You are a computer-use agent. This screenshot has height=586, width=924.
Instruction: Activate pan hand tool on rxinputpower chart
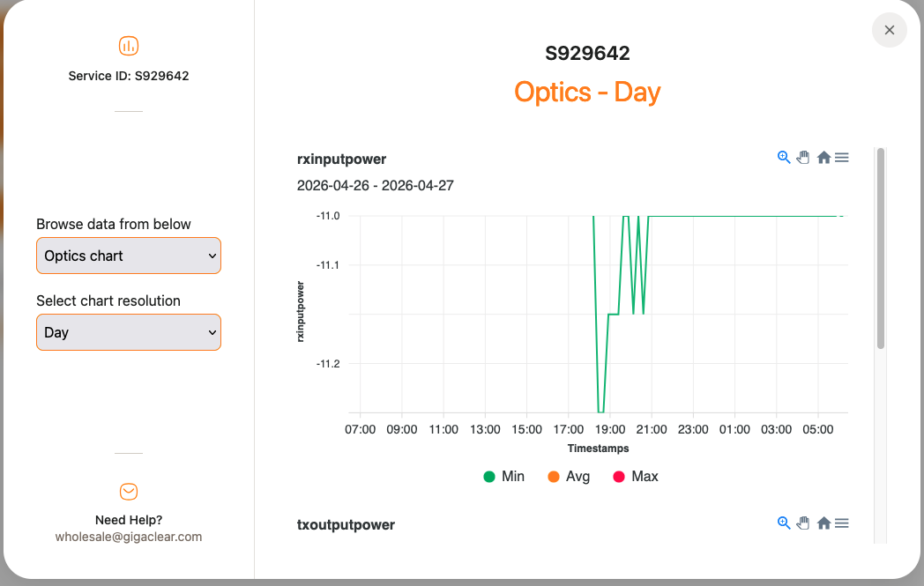click(x=802, y=157)
